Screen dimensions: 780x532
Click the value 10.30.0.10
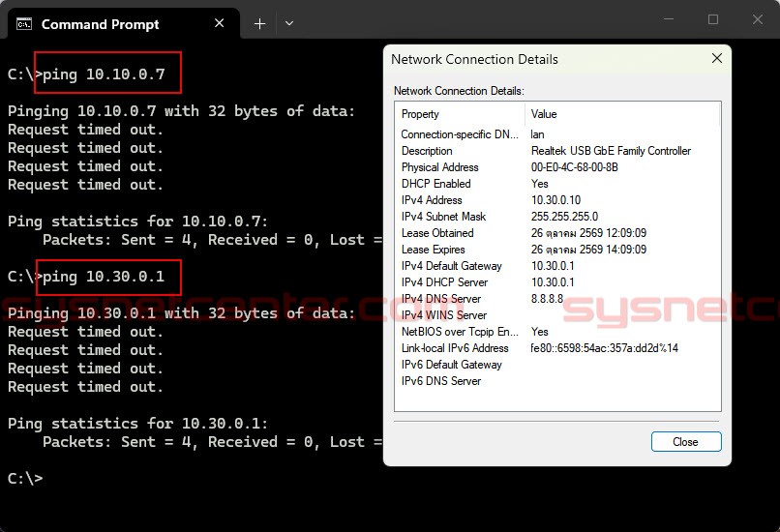555,200
